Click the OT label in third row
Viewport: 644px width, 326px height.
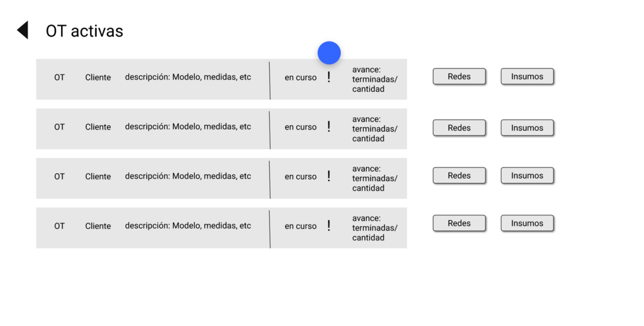(59, 177)
